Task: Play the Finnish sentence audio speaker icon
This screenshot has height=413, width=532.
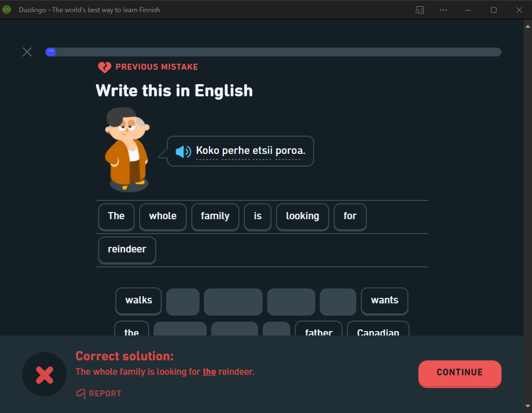Action: (183, 151)
